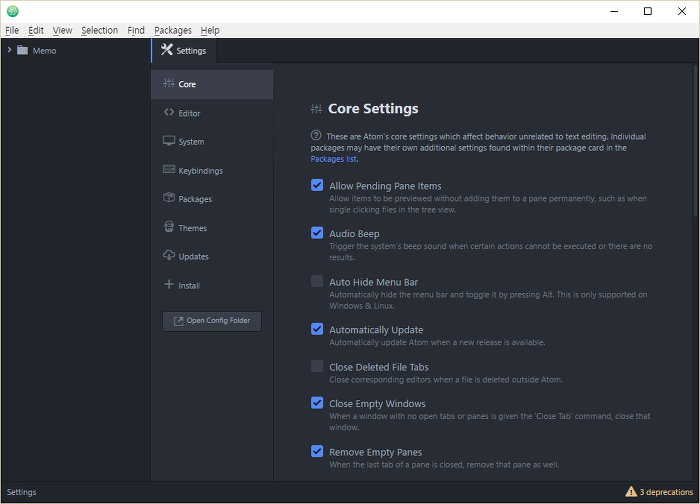This screenshot has width=700, height=504.
Task: Click the Packages box icon
Action: (x=169, y=197)
